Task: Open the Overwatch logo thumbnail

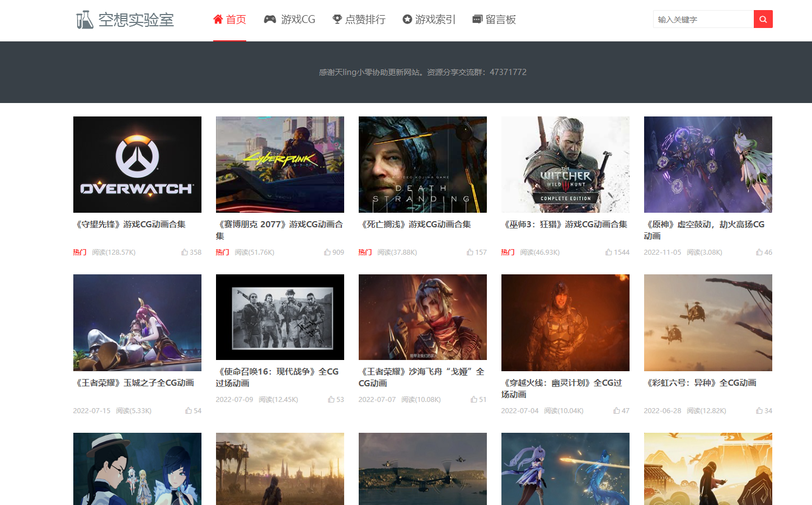Action: point(137,165)
